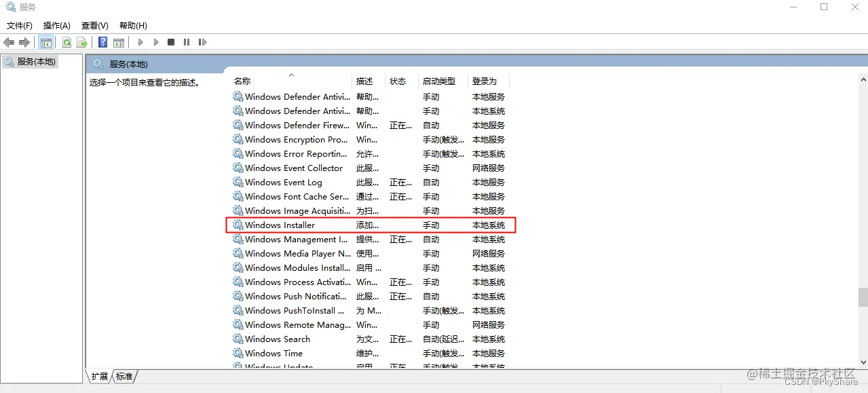
Task: Click 网络服务 in the Windows Remote Management row
Action: click(x=489, y=324)
